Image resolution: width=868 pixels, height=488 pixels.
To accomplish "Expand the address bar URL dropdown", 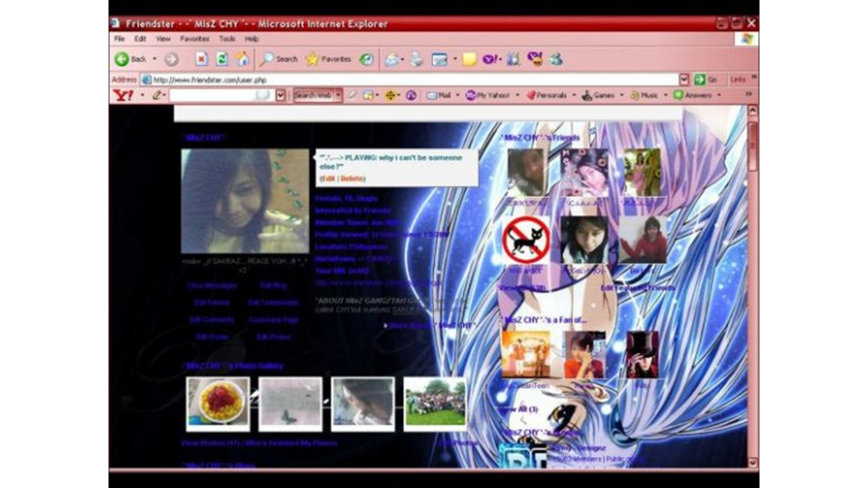I will [x=684, y=79].
